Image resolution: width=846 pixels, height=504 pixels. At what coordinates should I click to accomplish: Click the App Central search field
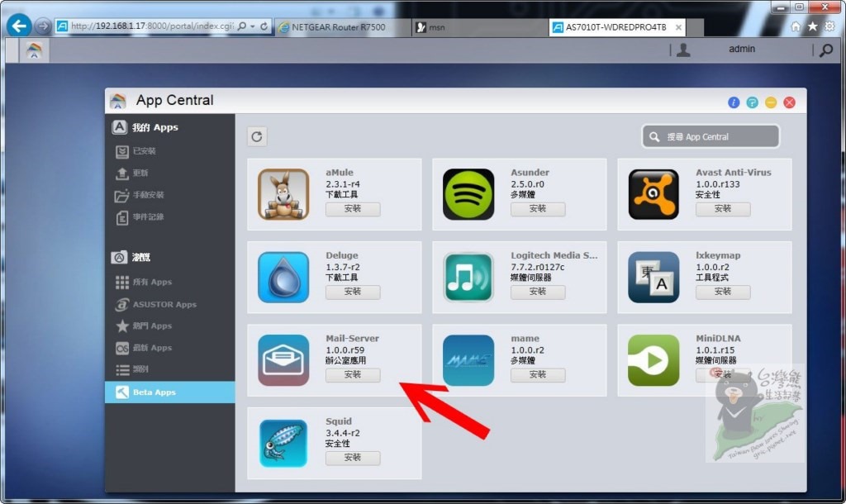711,136
